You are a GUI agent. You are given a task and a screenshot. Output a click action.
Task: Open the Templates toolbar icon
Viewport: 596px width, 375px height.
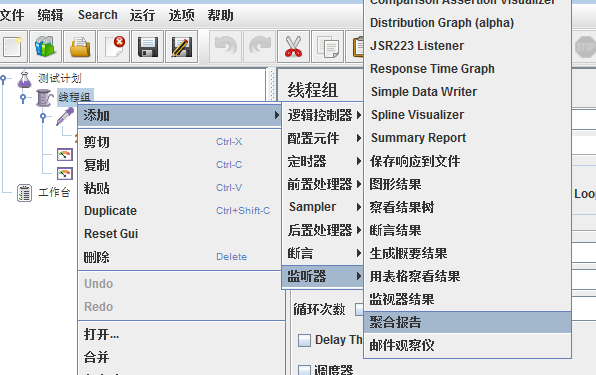point(46,47)
